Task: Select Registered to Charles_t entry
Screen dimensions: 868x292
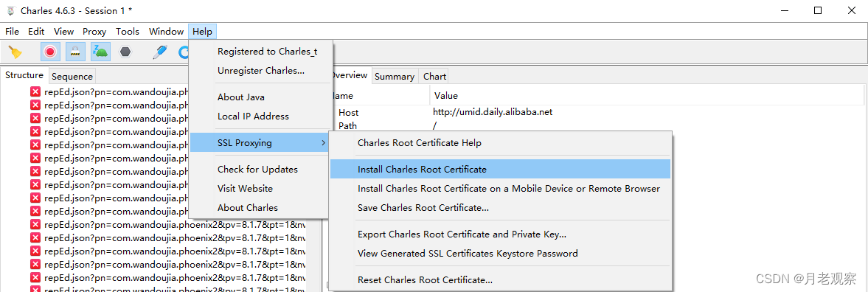Action: [261, 52]
